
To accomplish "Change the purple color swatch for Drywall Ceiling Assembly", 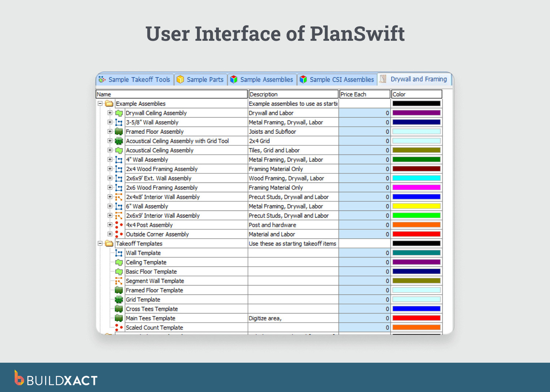I will click(416, 113).
